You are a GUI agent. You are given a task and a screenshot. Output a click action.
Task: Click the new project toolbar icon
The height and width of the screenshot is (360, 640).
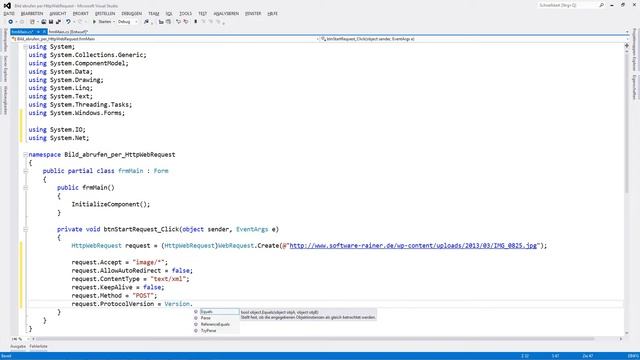(x=32, y=22)
